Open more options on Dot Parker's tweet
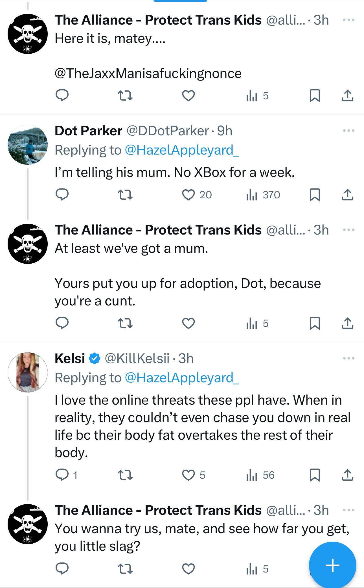The width and height of the screenshot is (364, 588). (348, 131)
